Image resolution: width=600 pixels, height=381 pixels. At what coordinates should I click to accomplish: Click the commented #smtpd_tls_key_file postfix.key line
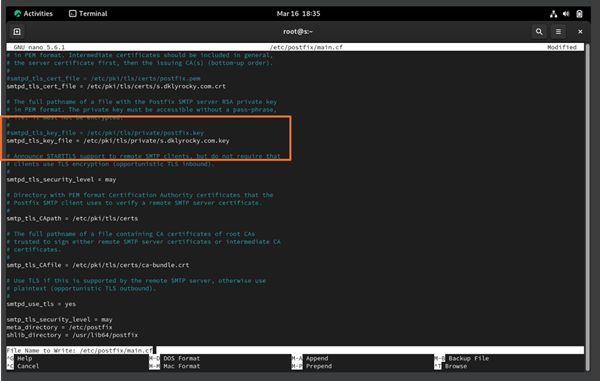pyautogui.click(x=105, y=133)
